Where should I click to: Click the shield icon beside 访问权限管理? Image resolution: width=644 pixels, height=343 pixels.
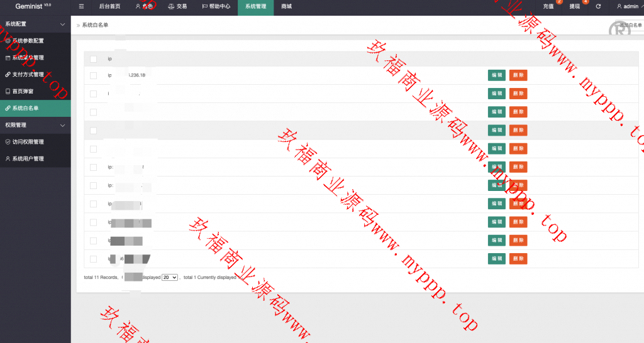point(8,142)
